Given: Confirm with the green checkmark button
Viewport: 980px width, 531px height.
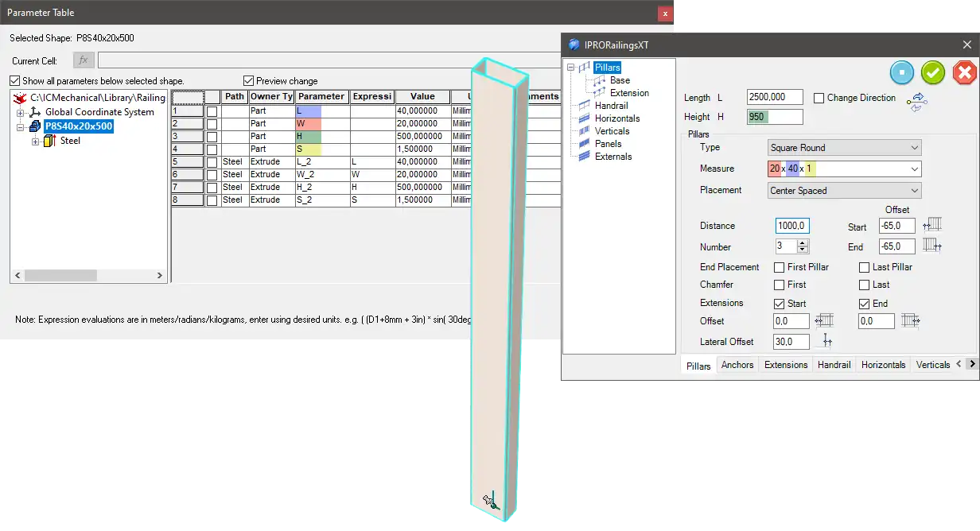Looking at the screenshot, I should coord(933,73).
